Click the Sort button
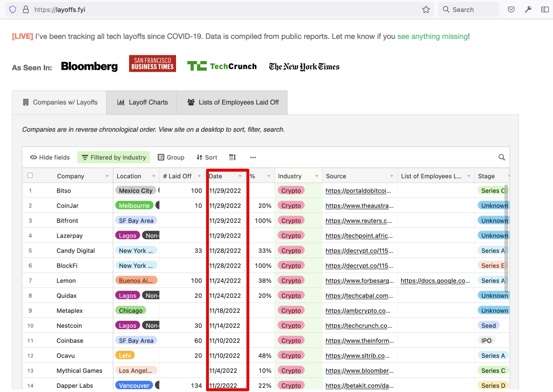Screen dimensions: 553x392 click(207, 158)
